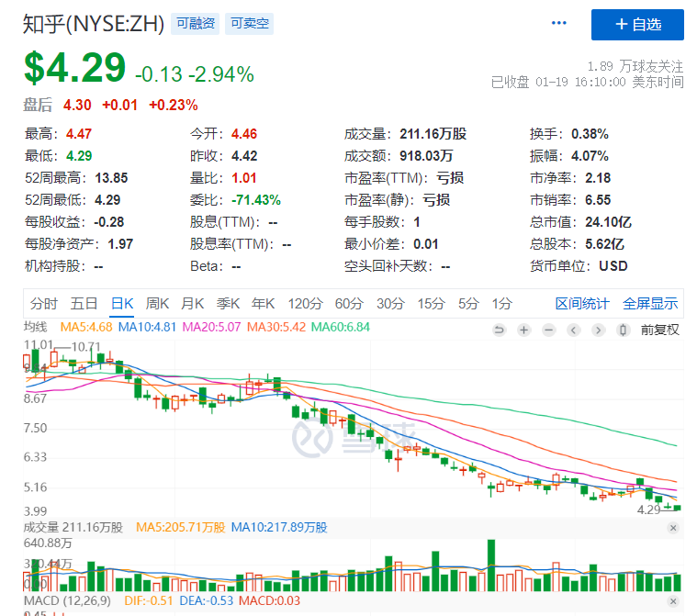Select the 周K chart tab

click(157, 304)
